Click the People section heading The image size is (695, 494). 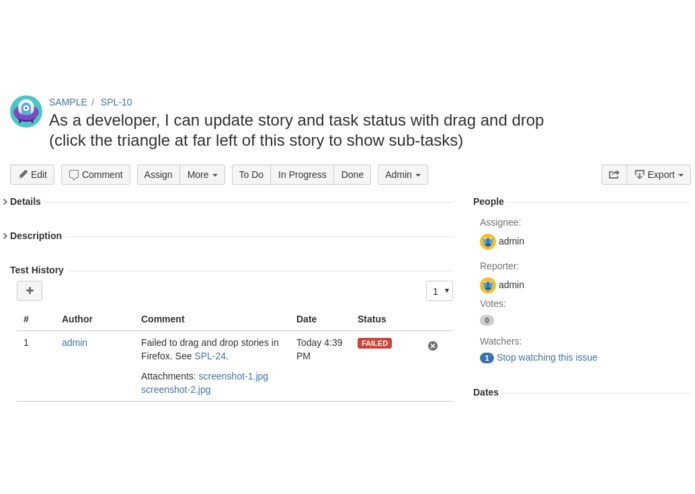(x=488, y=202)
